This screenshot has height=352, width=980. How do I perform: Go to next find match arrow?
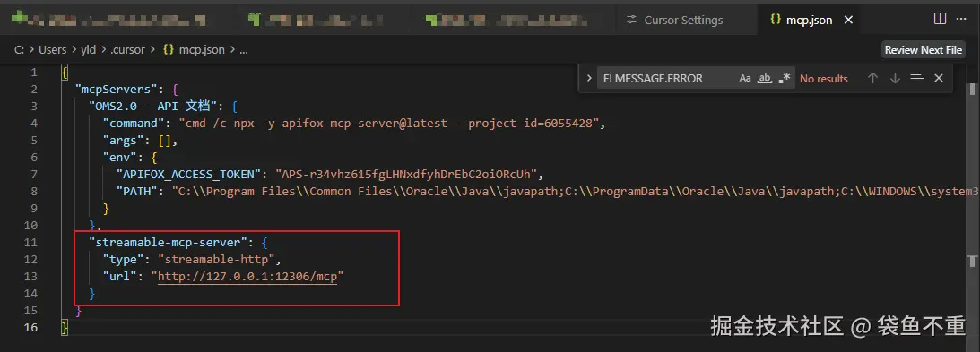point(895,78)
